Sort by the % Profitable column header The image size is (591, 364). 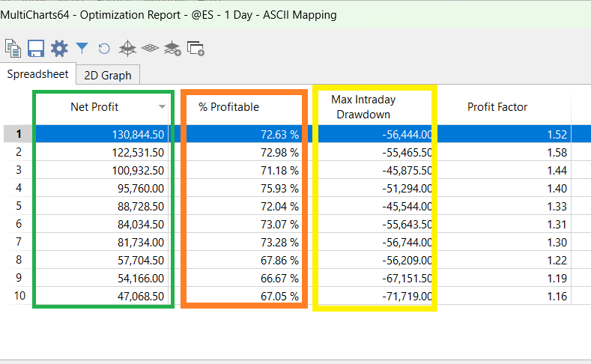pyautogui.click(x=228, y=107)
